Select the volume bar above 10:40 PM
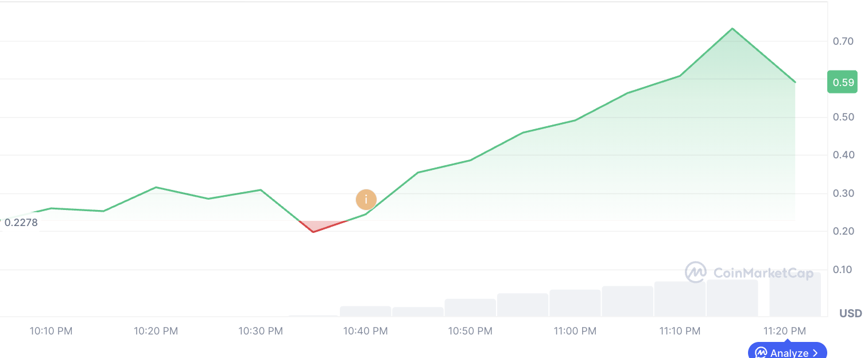 366,312
